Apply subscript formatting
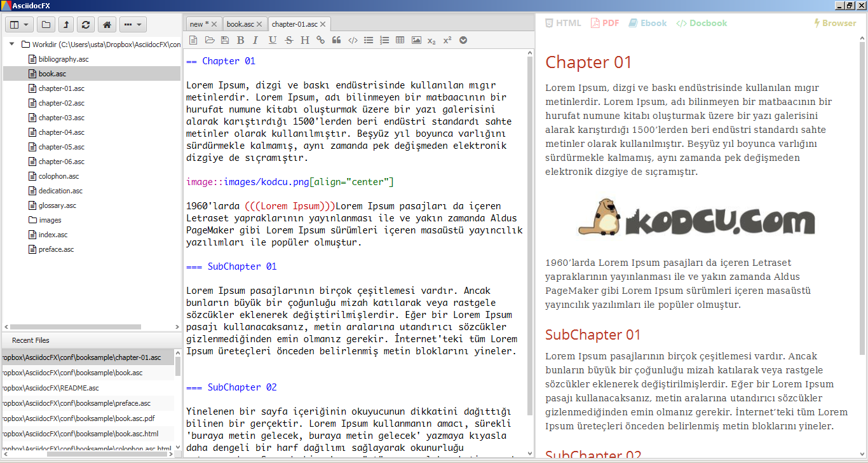 [x=431, y=40]
